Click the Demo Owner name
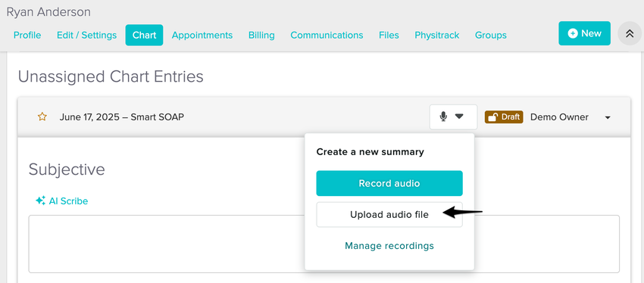Viewport: 644px width, 283px height. (x=559, y=117)
